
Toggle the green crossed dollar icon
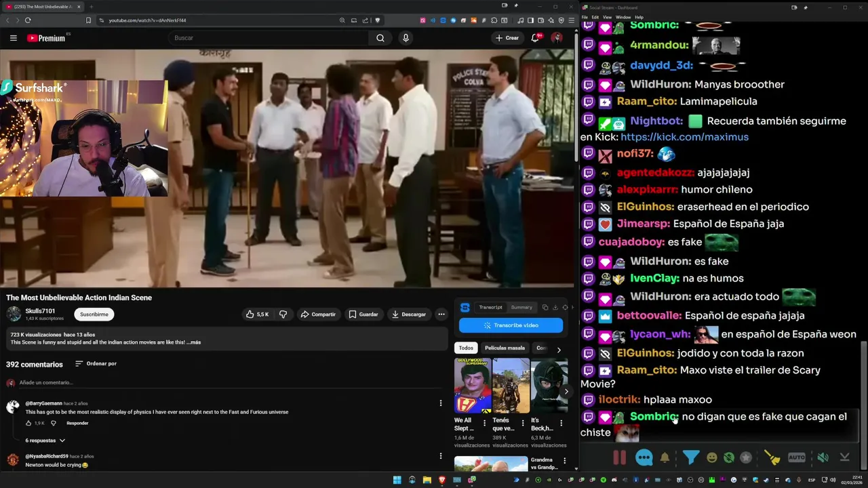pos(729,457)
